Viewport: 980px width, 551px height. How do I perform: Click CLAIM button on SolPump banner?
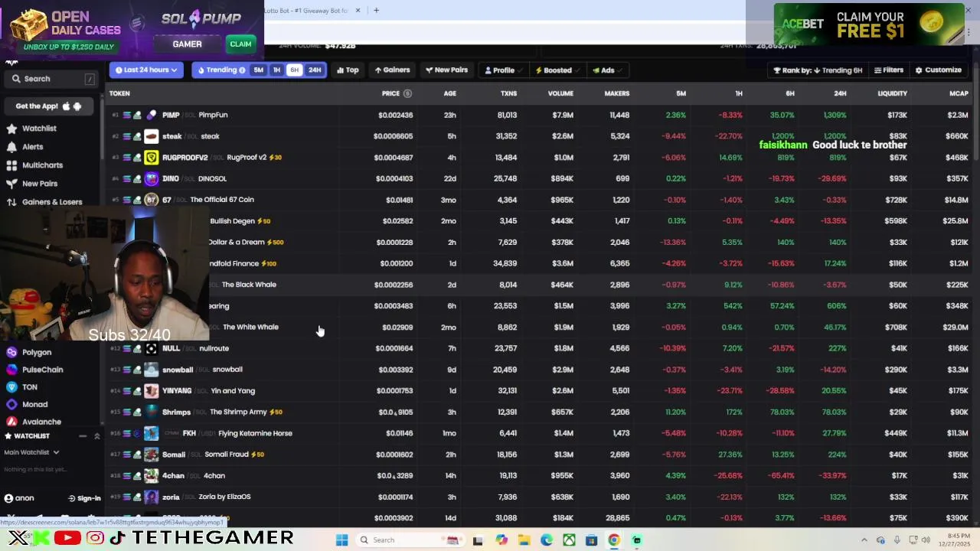(240, 44)
